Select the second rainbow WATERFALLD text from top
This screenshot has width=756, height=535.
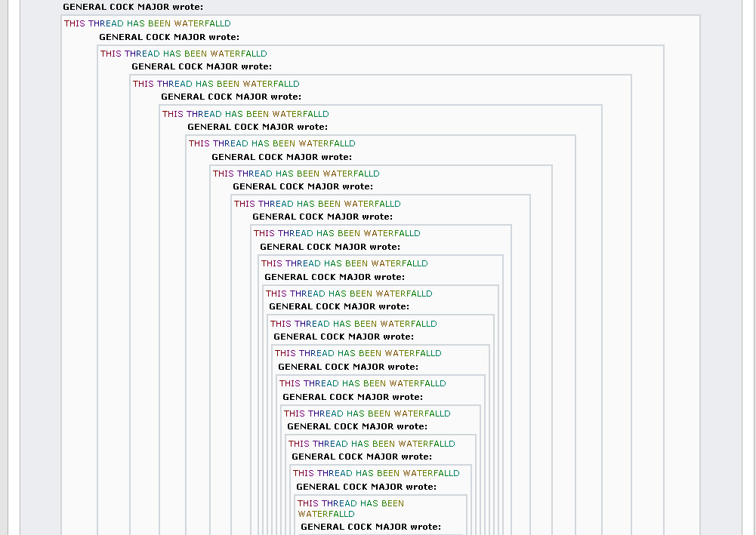click(x=184, y=54)
